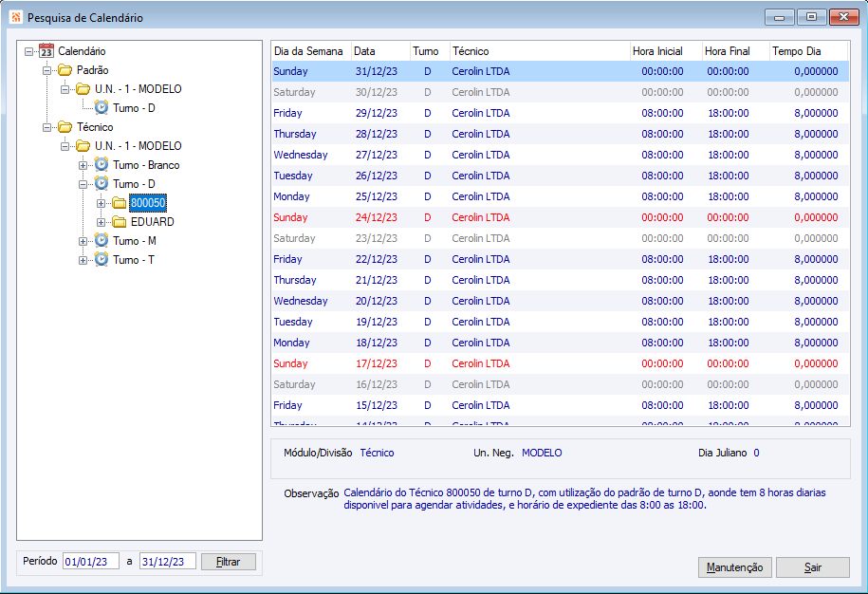Image resolution: width=868 pixels, height=594 pixels.
Task: Expand the Turno - M node
Action: point(83,241)
